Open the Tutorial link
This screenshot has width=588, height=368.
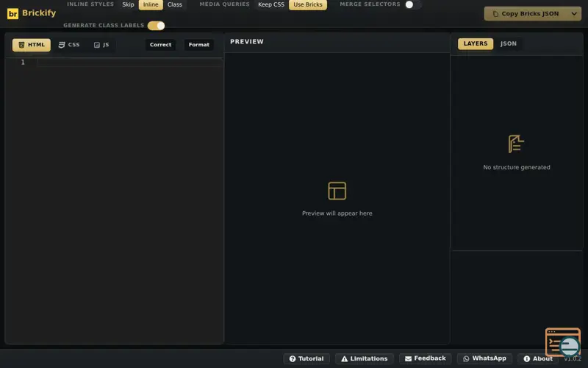click(306, 358)
